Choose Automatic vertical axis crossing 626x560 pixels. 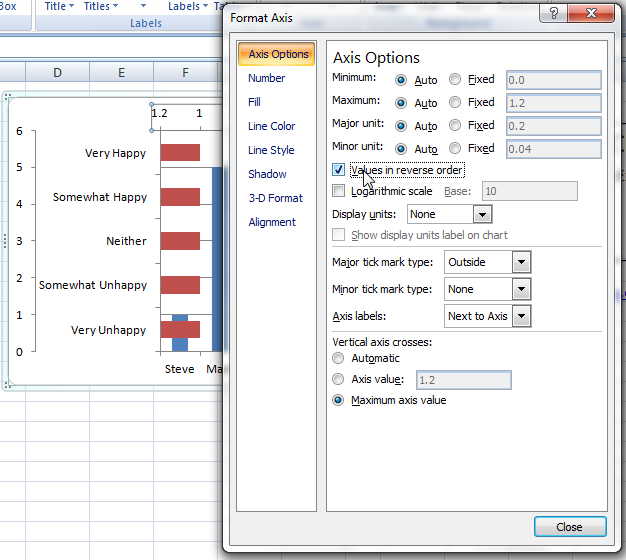[x=338, y=358]
